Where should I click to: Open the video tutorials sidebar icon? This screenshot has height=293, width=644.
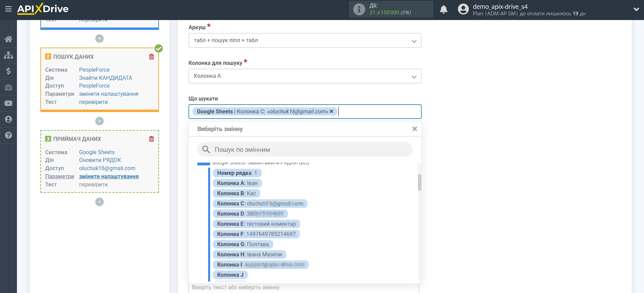click(x=8, y=103)
